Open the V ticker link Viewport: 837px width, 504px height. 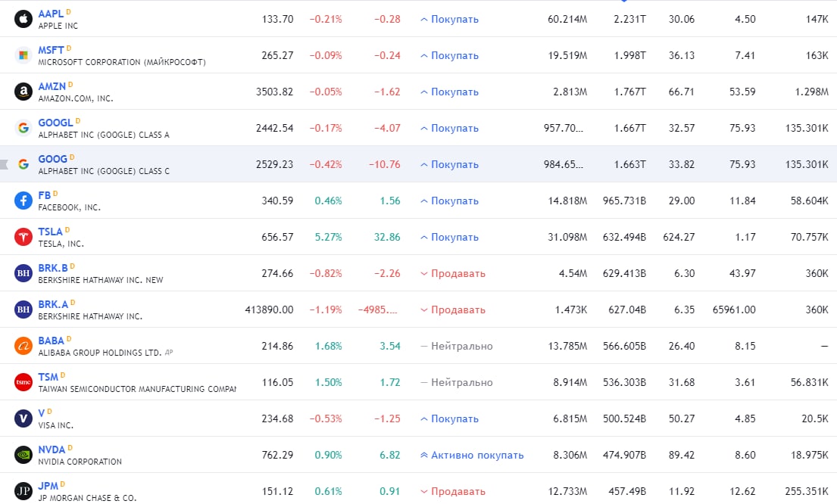tap(41, 413)
